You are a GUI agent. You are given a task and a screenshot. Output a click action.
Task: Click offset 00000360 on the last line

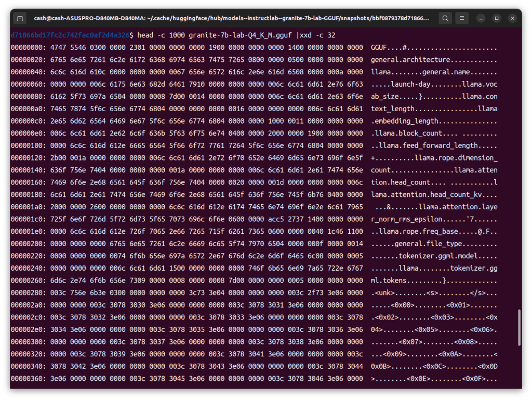[x=26, y=379]
